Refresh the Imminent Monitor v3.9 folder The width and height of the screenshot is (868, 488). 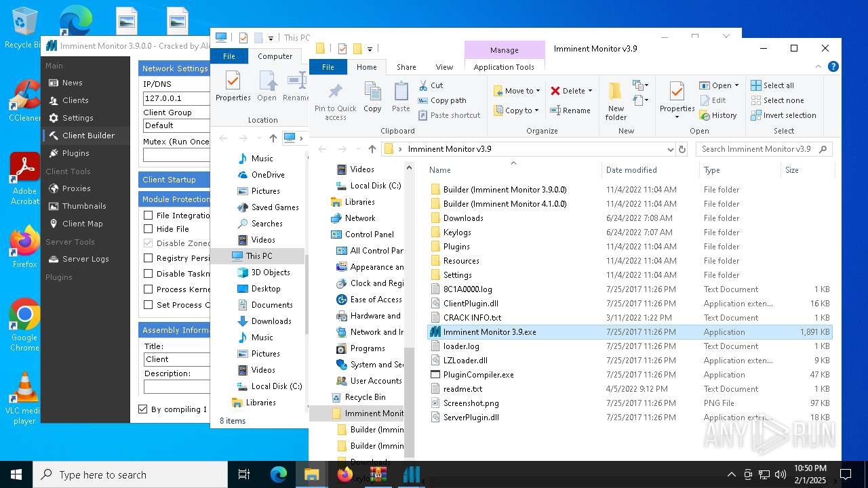(682, 149)
